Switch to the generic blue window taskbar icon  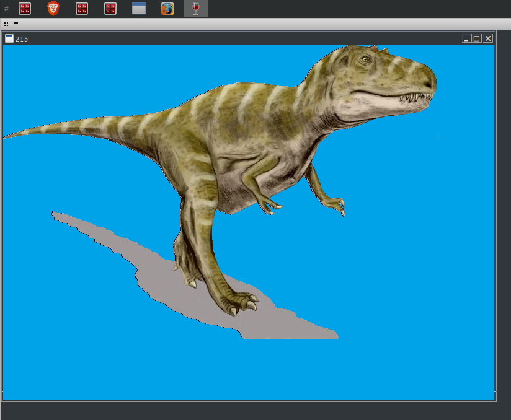[139, 9]
